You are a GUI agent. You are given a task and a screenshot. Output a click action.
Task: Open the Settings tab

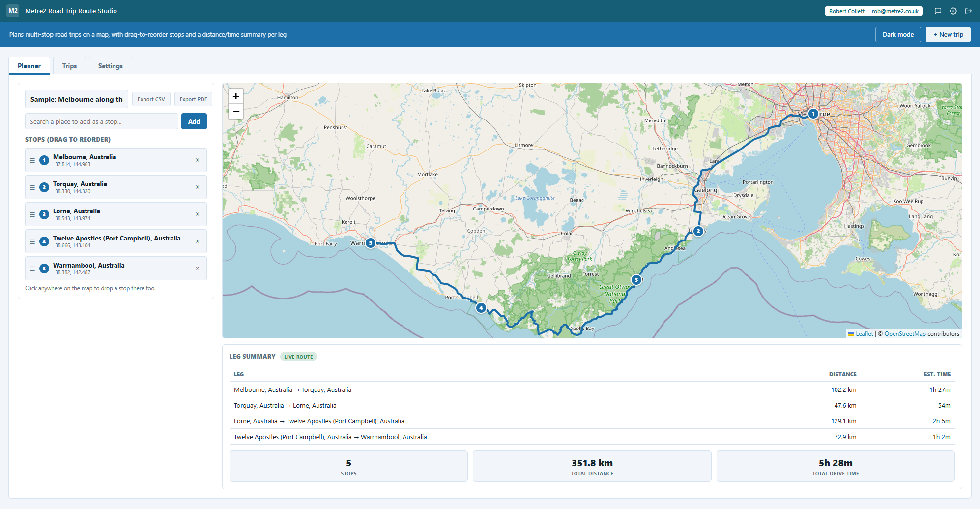[x=111, y=66]
